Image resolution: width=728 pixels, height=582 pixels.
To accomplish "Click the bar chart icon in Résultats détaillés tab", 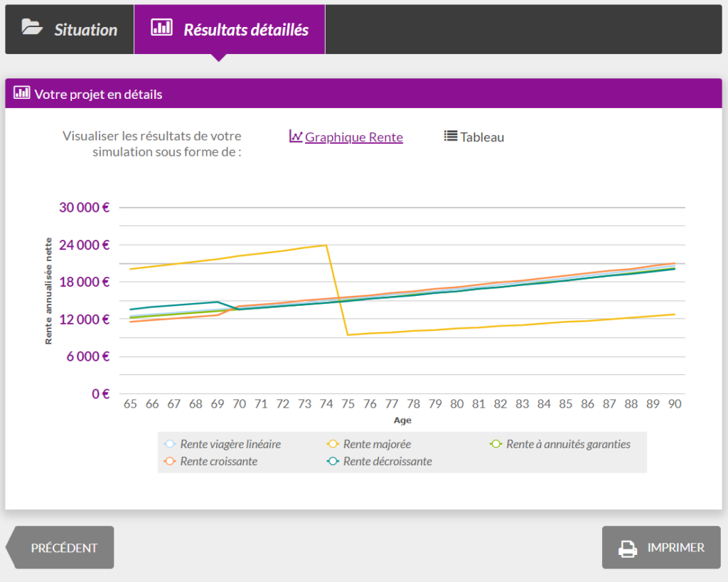I will [x=161, y=28].
